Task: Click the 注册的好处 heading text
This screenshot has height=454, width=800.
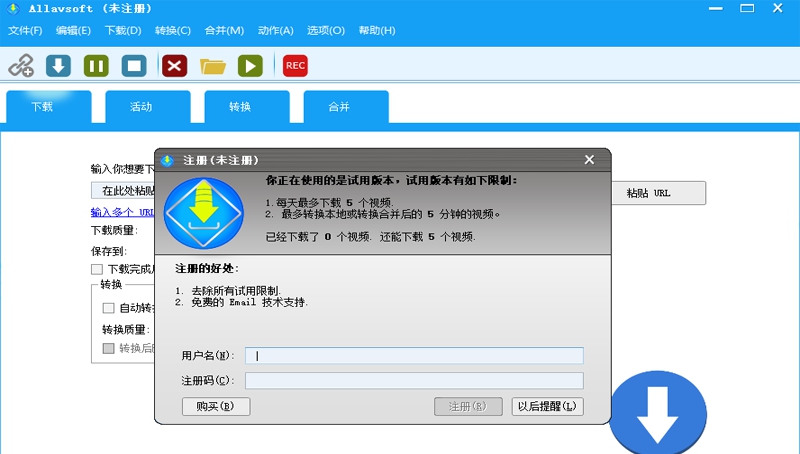Action: (207, 268)
